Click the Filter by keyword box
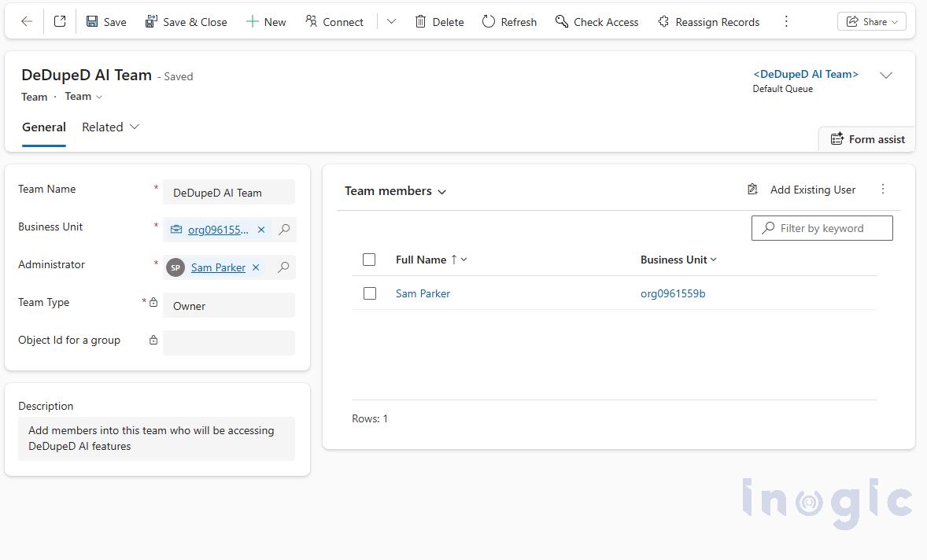Image resolution: width=927 pixels, height=560 pixels. tap(822, 228)
